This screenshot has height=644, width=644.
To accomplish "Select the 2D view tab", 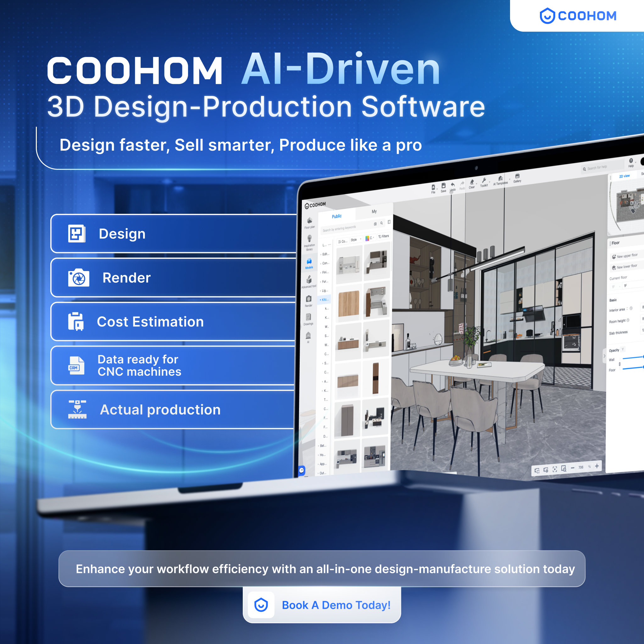I will (x=624, y=176).
